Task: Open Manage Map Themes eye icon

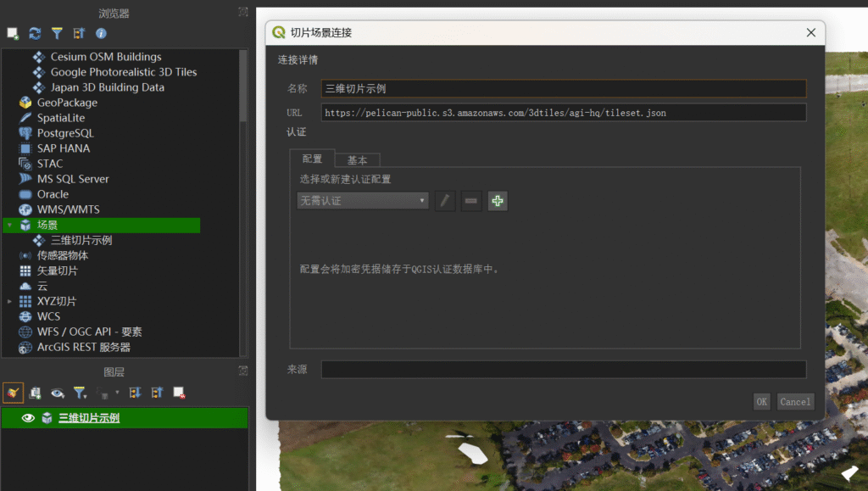Action: (57, 393)
